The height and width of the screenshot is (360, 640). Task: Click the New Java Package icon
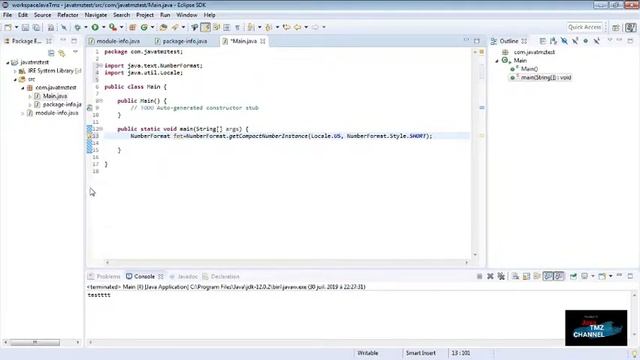(132, 27)
